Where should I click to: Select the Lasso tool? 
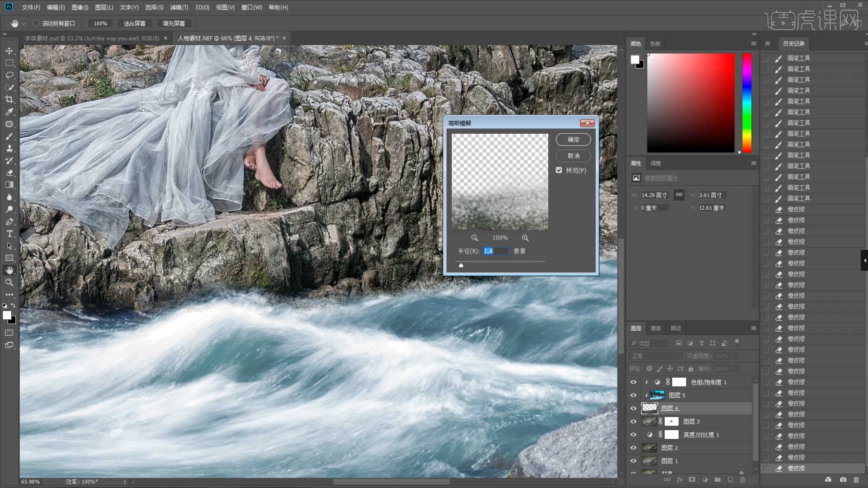tap(9, 75)
